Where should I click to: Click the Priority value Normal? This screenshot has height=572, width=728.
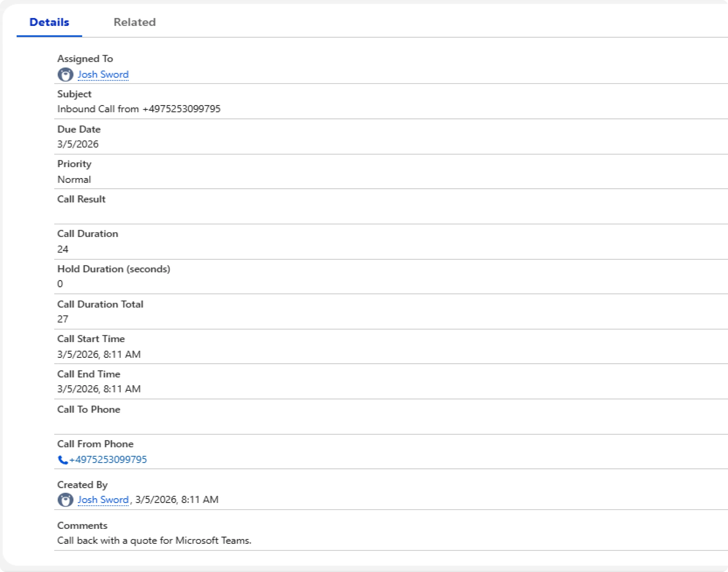tap(74, 179)
